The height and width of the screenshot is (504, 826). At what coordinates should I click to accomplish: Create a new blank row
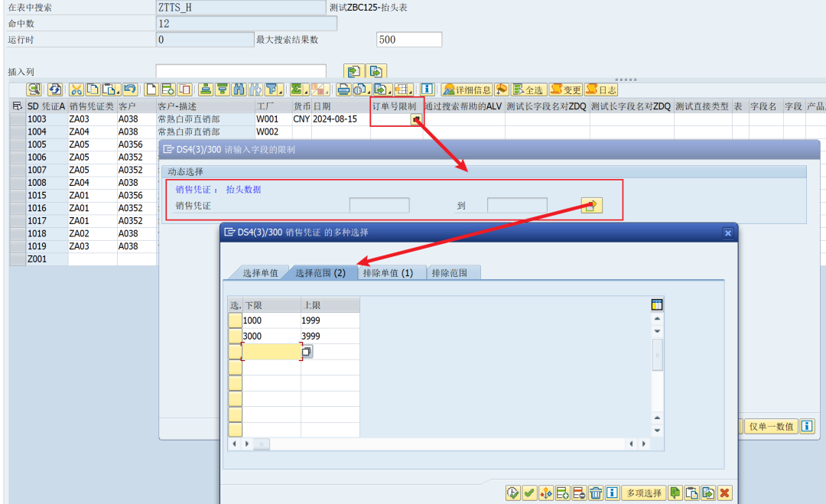coord(151,89)
